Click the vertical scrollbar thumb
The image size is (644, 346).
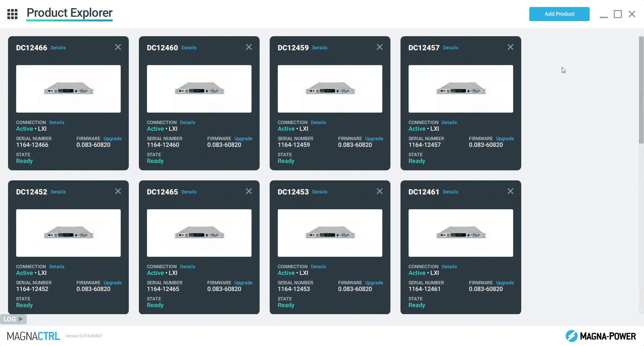pos(641,90)
